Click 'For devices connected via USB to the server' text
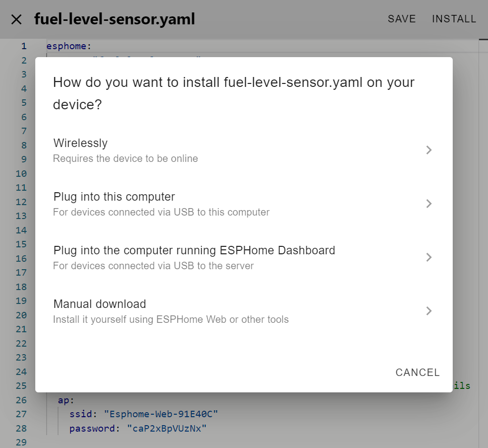Image resolution: width=488 pixels, height=448 pixels. tap(153, 266)
